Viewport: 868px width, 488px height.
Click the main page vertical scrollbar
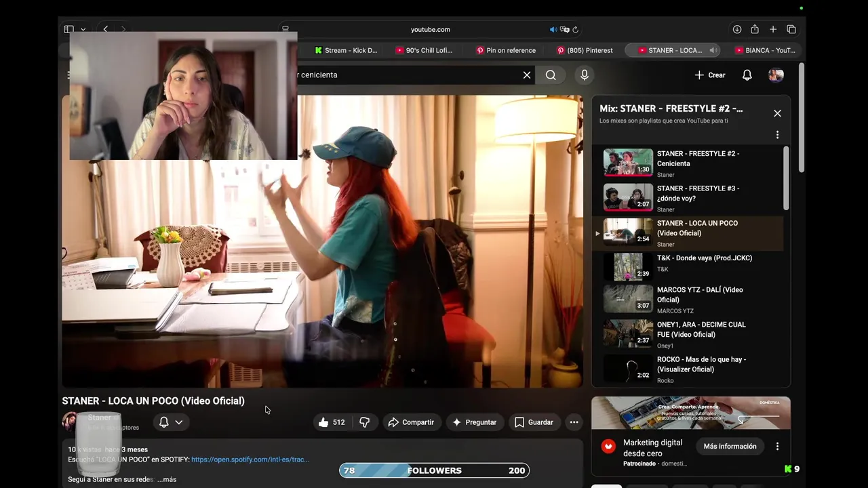click(x=801, y=117)
